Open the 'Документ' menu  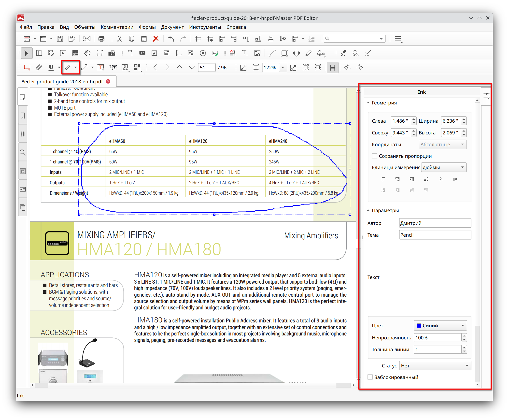[172, 27]
